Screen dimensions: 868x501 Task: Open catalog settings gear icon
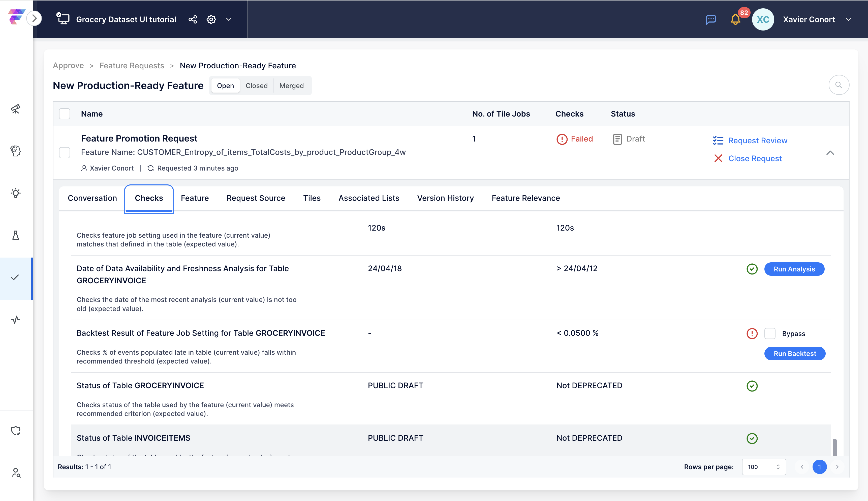pyautogui.click(x=211, y=19)
